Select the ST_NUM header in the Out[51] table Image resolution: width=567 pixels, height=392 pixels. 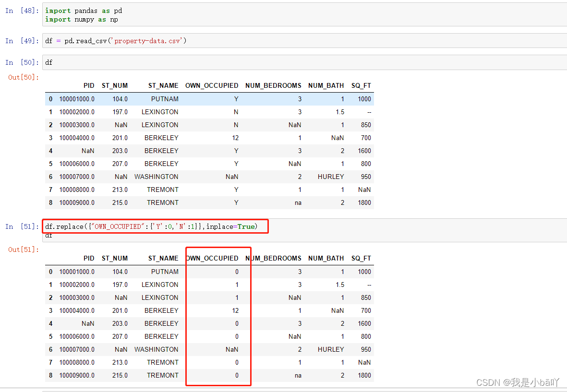pos(115,258)
